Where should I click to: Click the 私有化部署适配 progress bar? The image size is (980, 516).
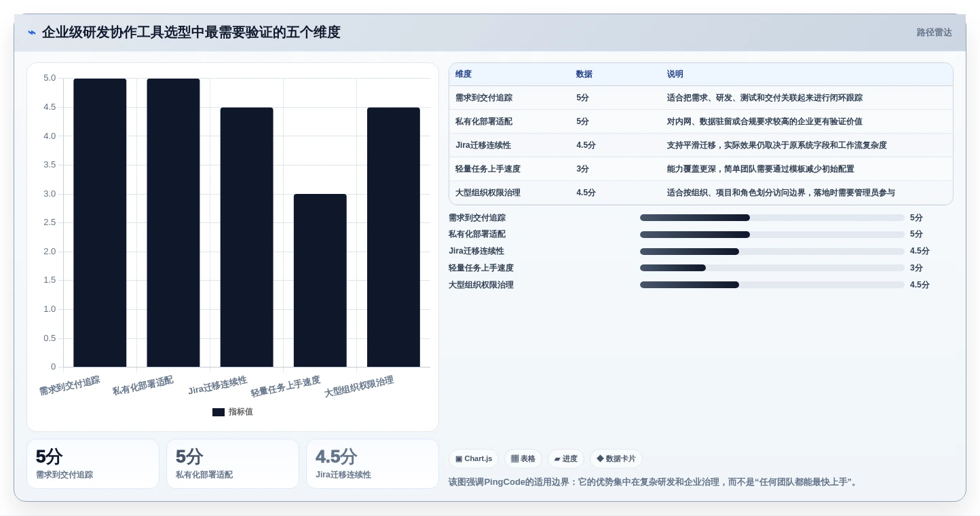[772, 235]
